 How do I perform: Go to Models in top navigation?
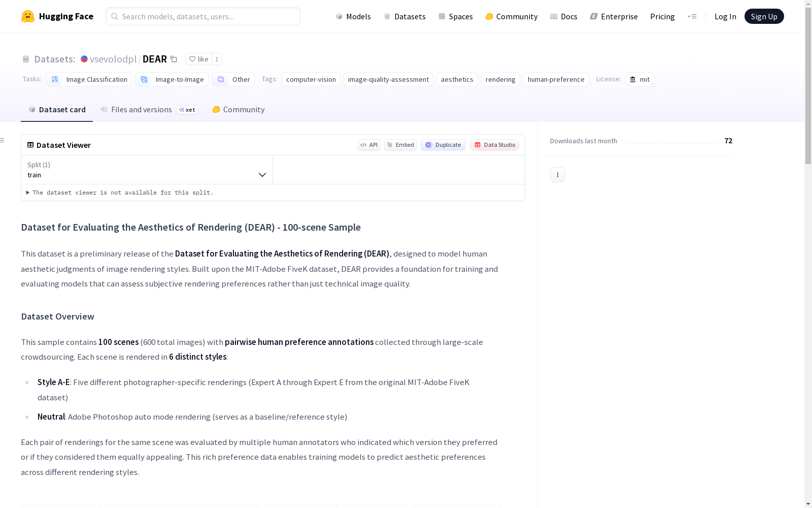pyautogui.click(x=353, y=16)
